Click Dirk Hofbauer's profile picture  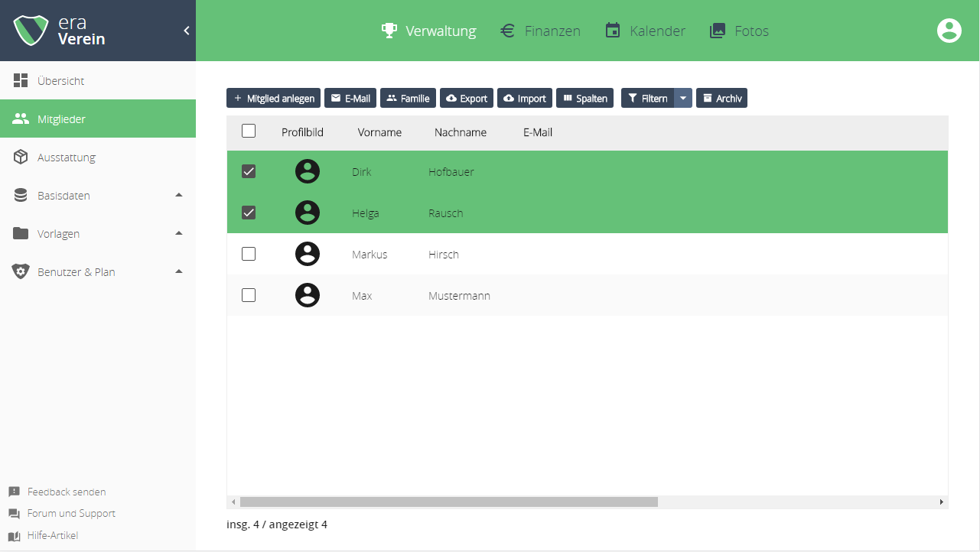click(308, 171)
